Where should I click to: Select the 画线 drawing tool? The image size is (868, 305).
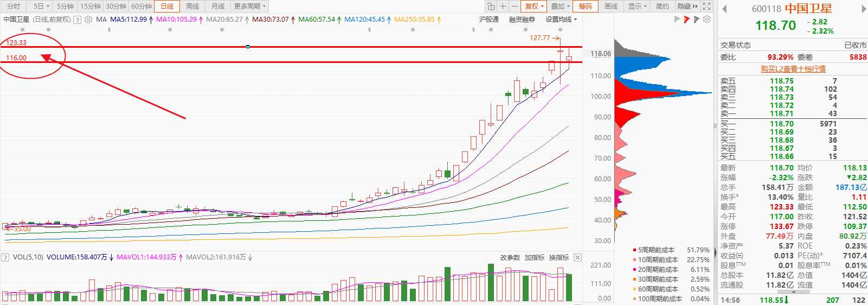point(611,7)
